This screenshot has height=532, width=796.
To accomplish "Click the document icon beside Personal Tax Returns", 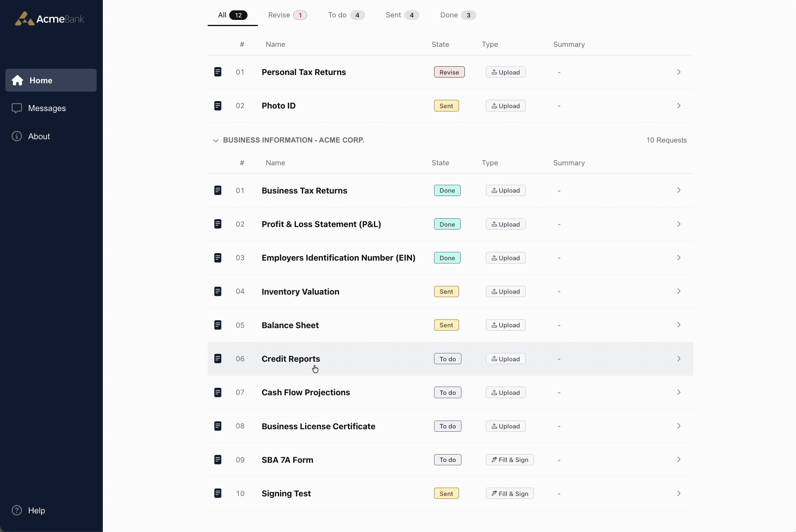I will 218,72.
